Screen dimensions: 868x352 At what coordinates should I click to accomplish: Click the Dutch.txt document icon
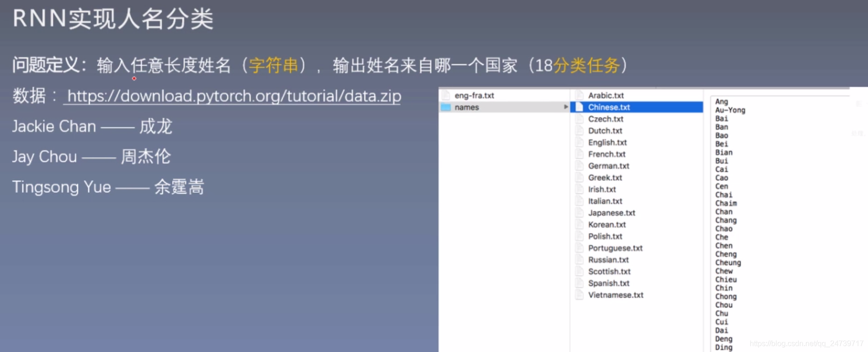click(x=579, y=131)
